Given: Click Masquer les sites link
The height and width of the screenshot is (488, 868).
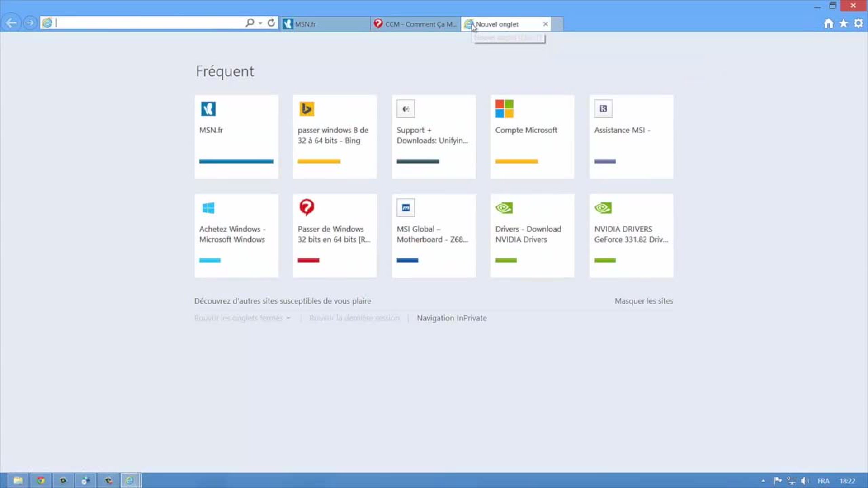Looking at the screenshot, I should (643, 300).
